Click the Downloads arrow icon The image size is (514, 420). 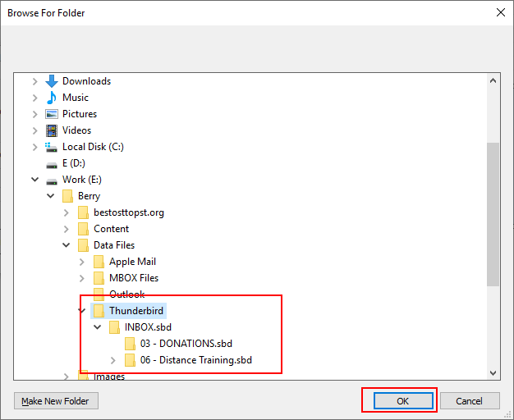tap(52, 81)
